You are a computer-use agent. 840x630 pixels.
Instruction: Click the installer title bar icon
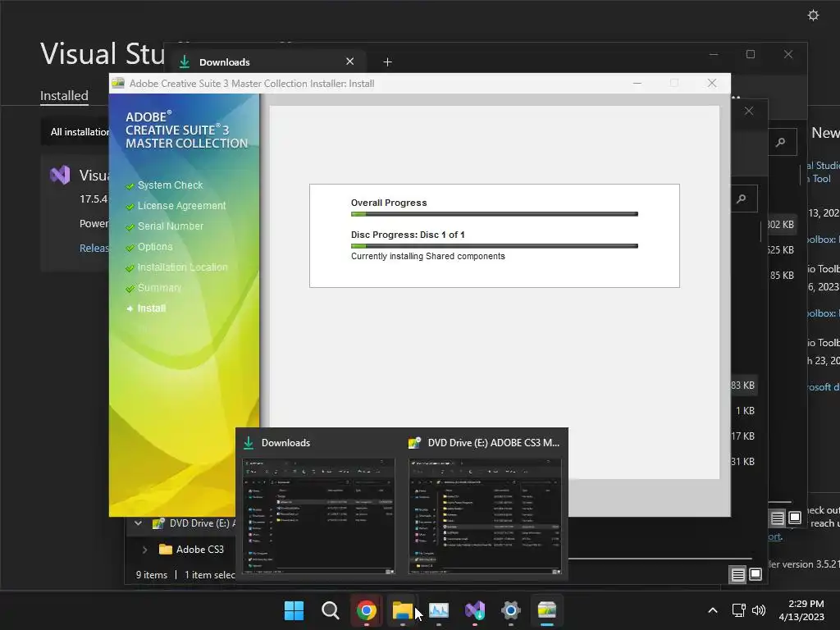point(118,83)
